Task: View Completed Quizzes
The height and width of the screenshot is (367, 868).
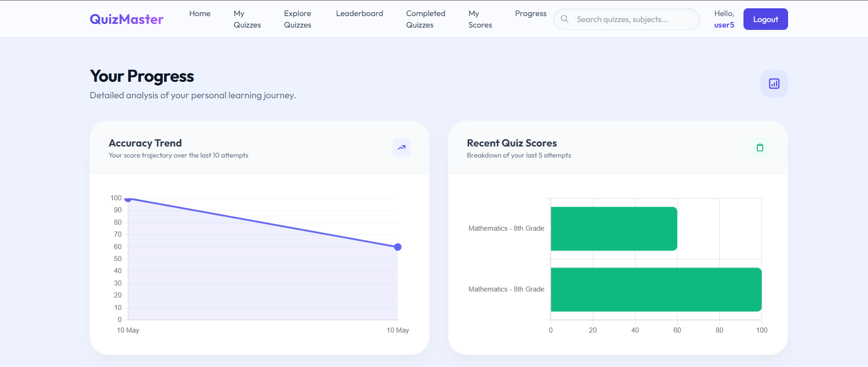Action: tap(425, 19)
